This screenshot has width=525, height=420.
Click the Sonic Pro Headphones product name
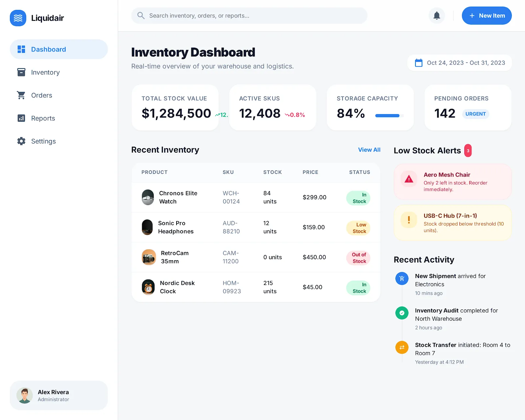pyautogui.click(x=176, y=227)
